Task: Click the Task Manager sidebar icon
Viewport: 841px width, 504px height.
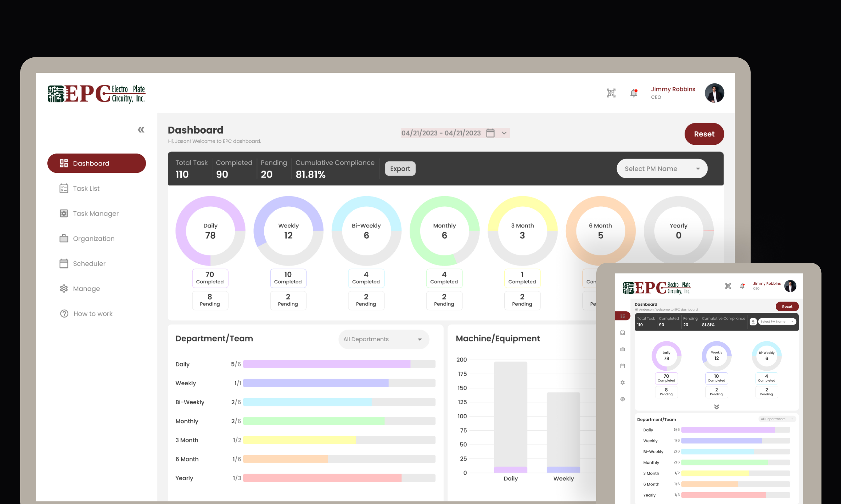Action: (x=64, y=213)
